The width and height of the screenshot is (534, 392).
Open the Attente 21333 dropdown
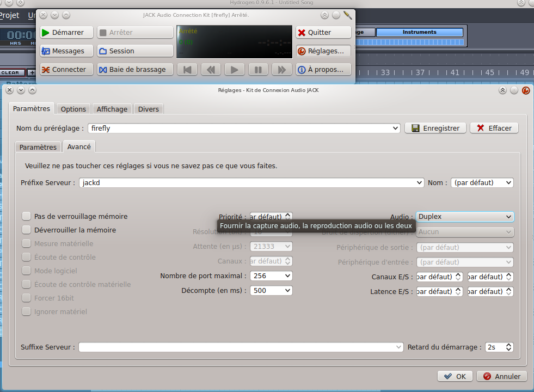pos(271,246)
